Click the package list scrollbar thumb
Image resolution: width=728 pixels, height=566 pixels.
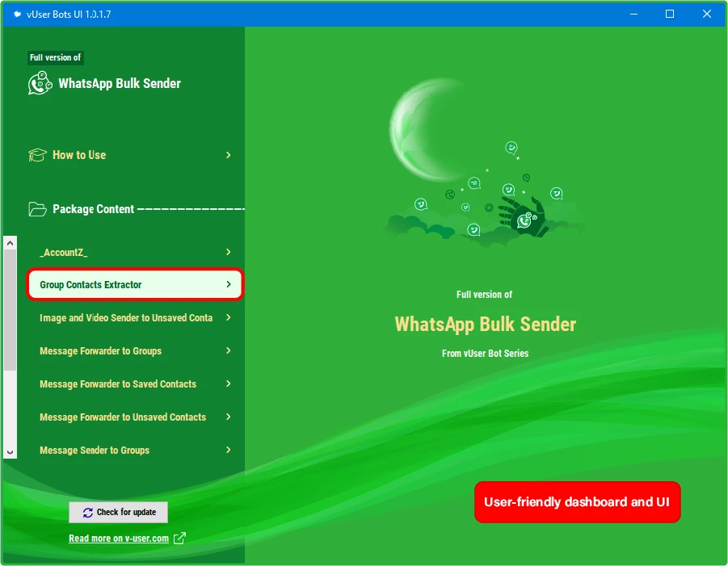click(x=11, y=310)
